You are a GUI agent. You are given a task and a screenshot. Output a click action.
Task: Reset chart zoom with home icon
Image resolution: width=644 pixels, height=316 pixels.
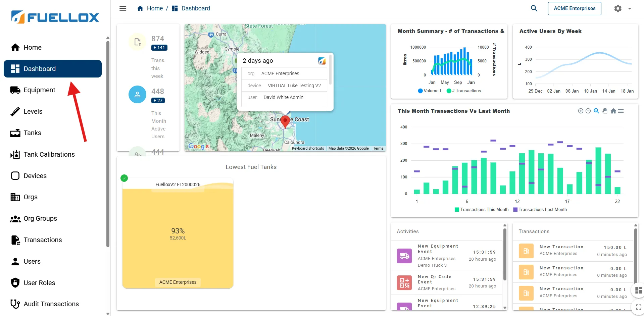click(613, 111)
